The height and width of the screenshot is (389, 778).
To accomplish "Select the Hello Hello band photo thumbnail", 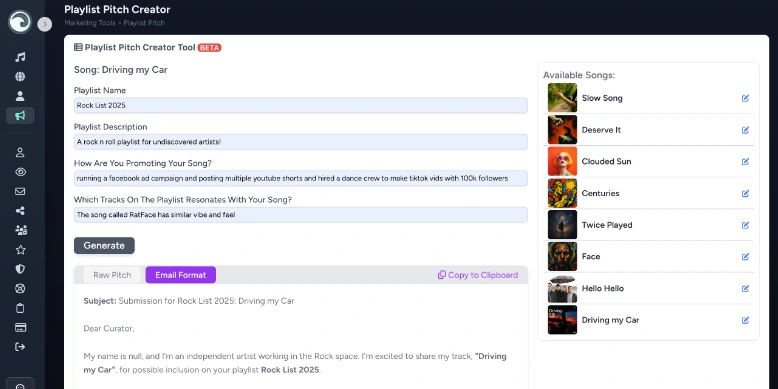I will 562,288.
